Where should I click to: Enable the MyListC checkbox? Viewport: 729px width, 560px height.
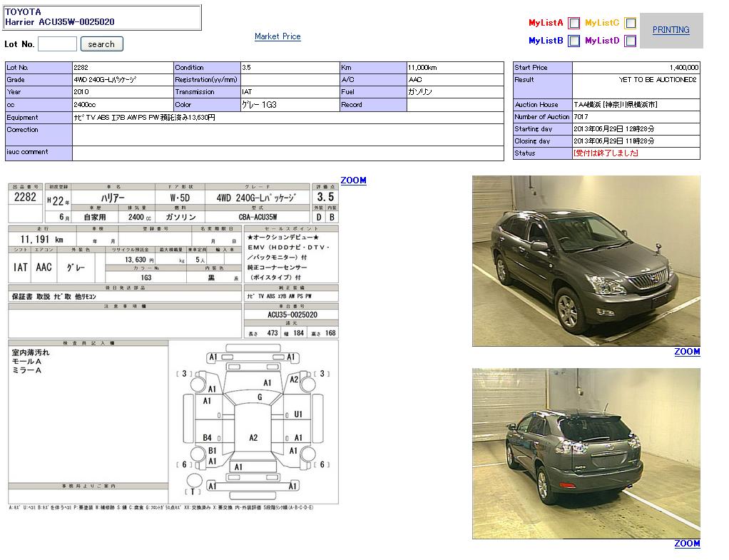(630, 23)
